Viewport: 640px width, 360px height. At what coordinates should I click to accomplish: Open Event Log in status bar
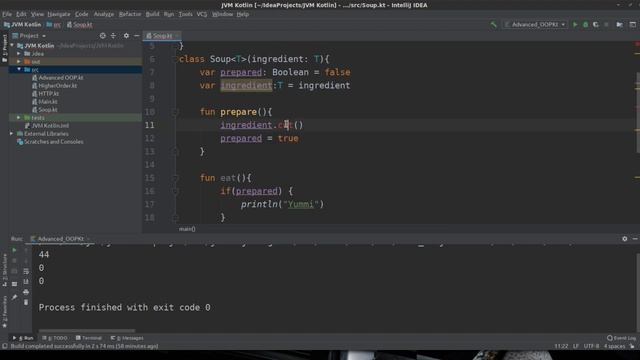click(x=621, y=338)
